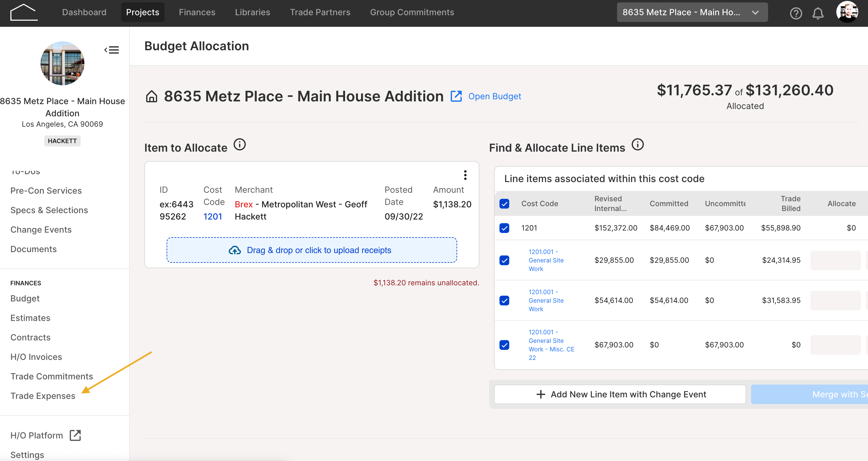Click the HACKETT tag in sidebar
The height and width of the screenshot is (461, 868).
tap(62, 141)
